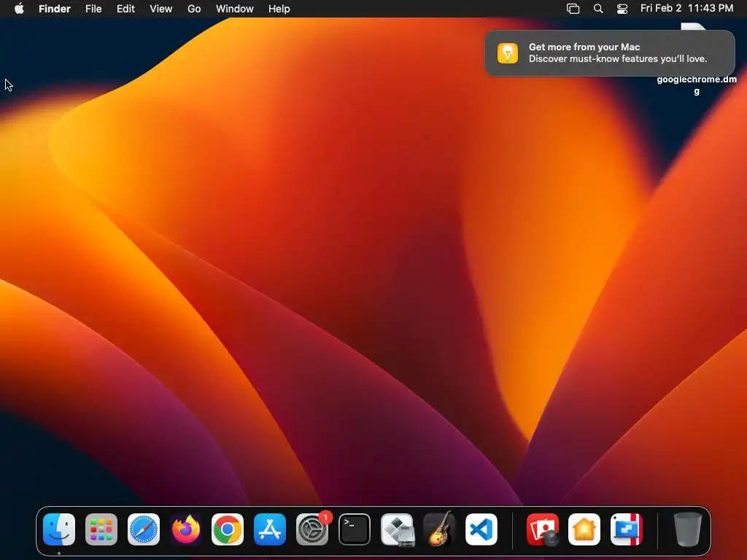Click "Discover must-know features you'll love." text
The image size is (747, 560).
618,58
